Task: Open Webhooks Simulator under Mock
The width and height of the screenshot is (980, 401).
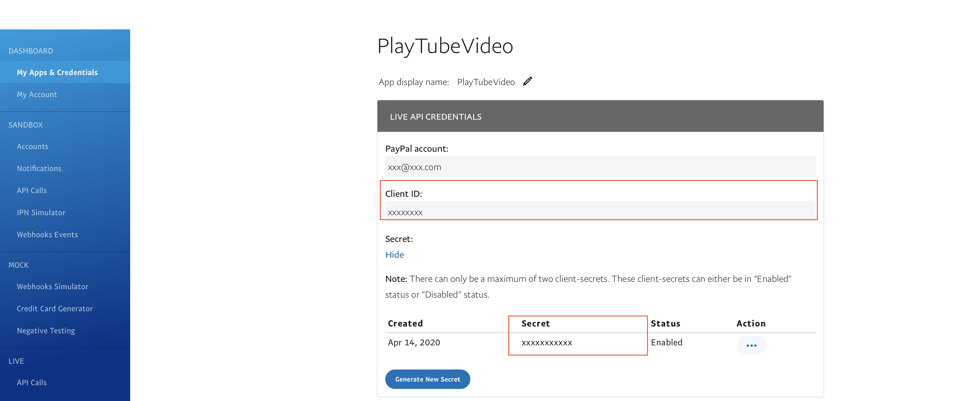Action: (x=52, y=287)
